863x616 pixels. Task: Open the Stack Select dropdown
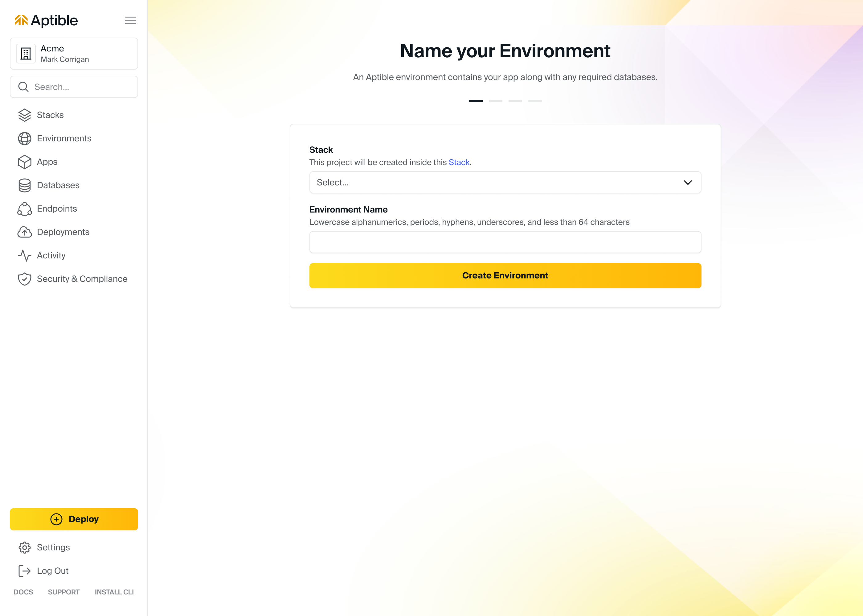(x=505, y=182)
